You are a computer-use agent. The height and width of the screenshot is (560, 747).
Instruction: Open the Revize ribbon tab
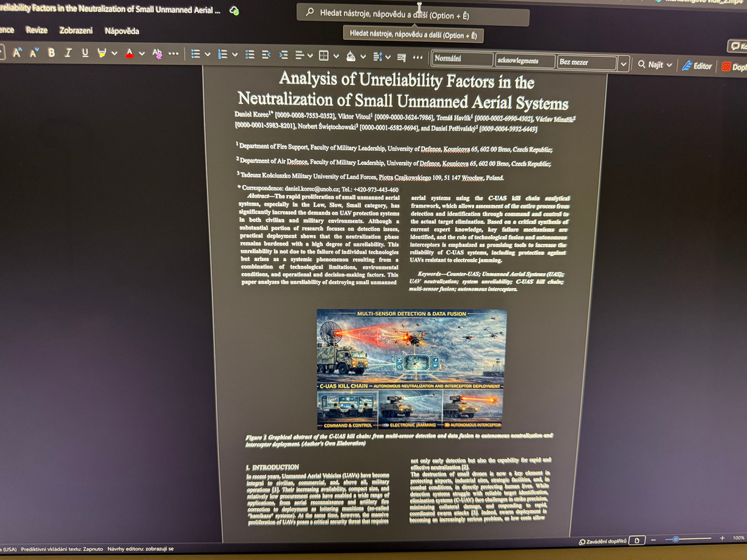click(x=37, y=30)
